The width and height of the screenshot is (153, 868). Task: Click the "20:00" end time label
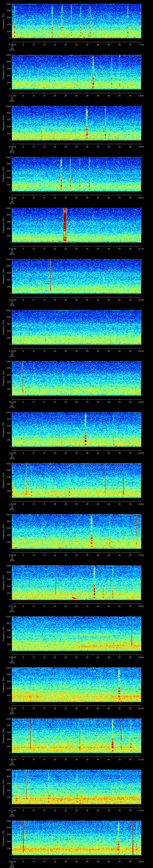click(141, 197)
